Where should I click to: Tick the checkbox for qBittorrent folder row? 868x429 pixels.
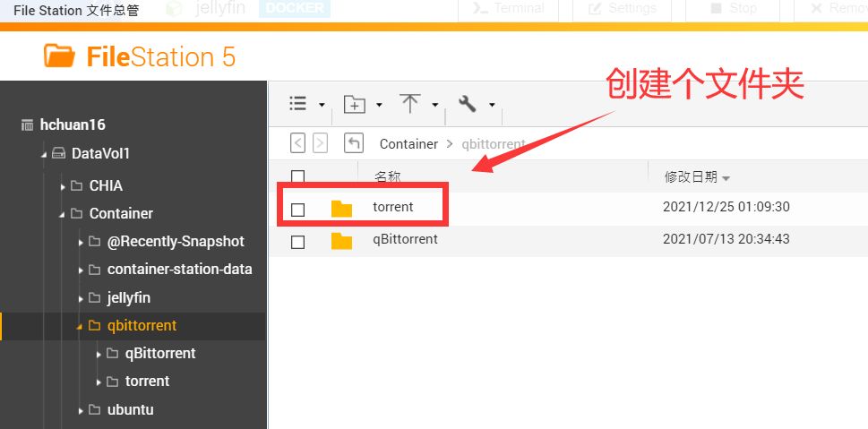click(297, 242)
